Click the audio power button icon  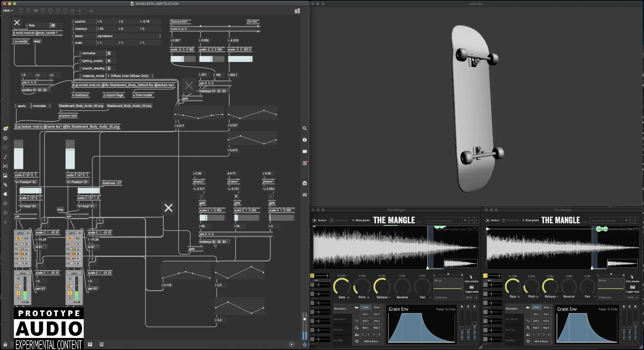pos(304,344)
